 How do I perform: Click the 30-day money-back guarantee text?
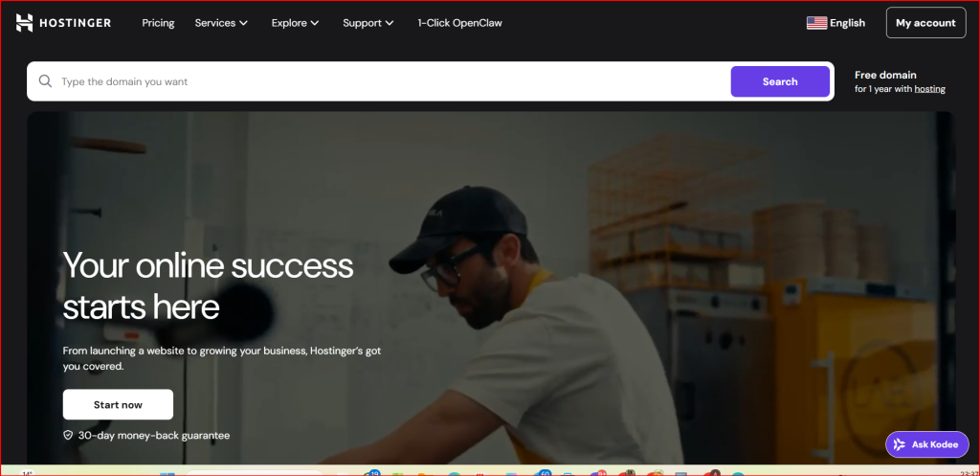coord(154,436)
